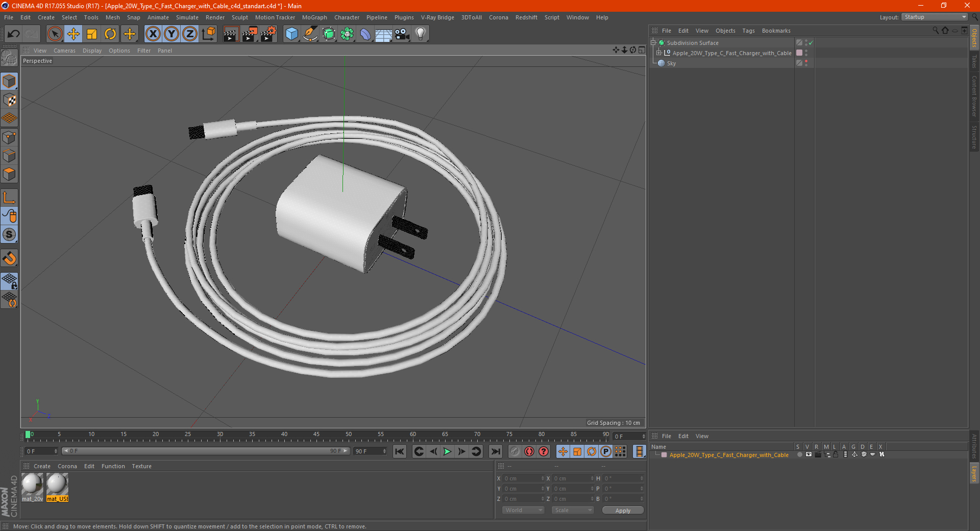980x531 pixels.
Task: Activate the Rotate tool
Action: 110,34
